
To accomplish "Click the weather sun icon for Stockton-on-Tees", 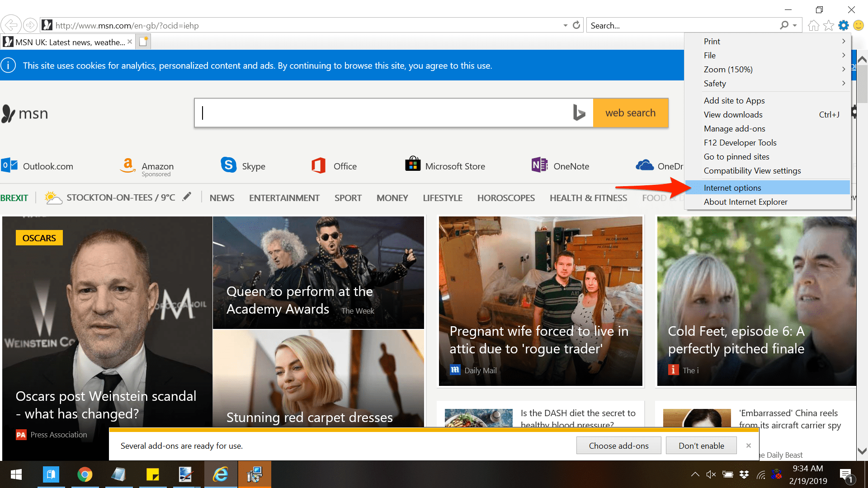I will coord(53,197).
